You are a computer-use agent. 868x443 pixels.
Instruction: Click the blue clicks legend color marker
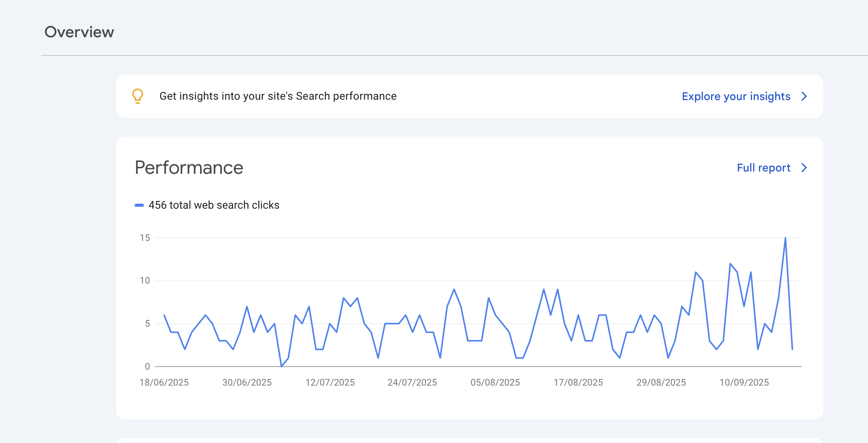click(139, 205)
